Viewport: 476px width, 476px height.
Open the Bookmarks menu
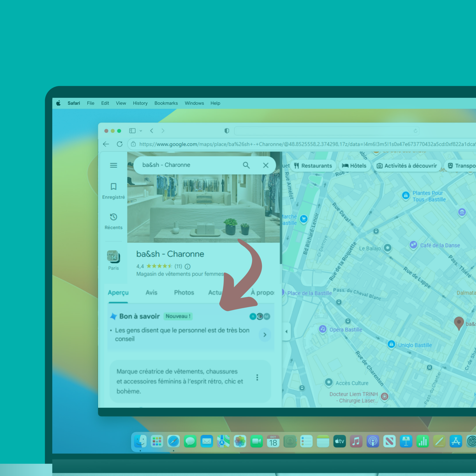click(x=166, y=103)
